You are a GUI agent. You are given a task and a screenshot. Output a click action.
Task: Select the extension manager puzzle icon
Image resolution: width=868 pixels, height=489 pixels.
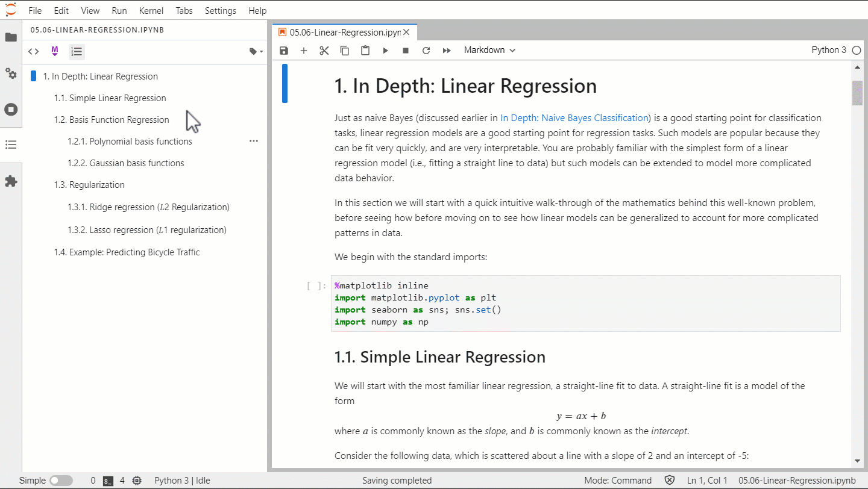tap(11, 181)
